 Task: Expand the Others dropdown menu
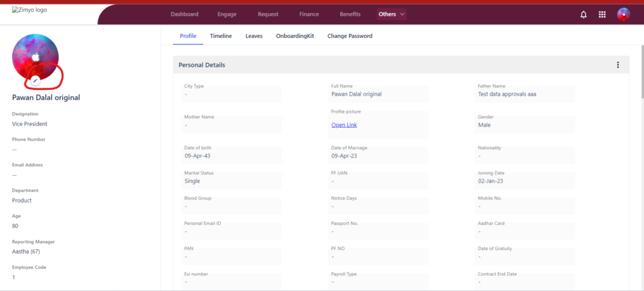click(x=391, y=14)
